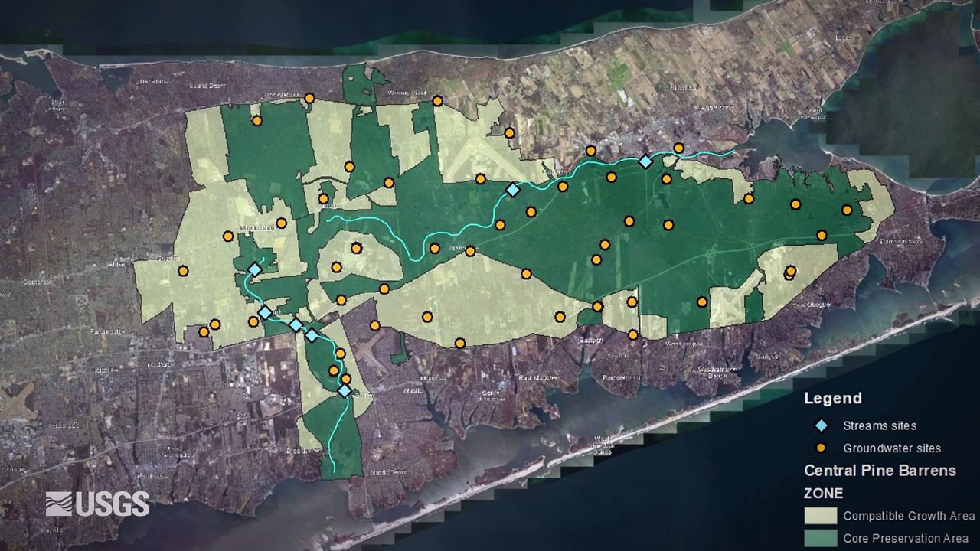
Task: Click the "Streams sites" legend label
Action: click(880, 425)
